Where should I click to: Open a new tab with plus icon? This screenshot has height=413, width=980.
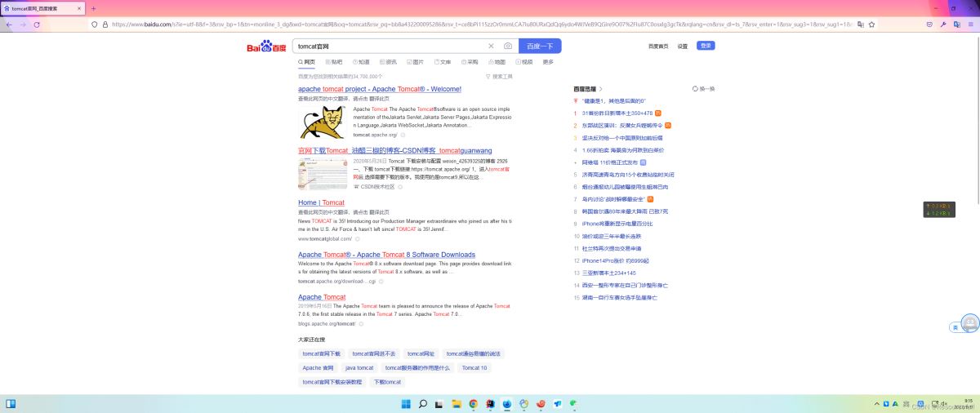coord(94,8)
